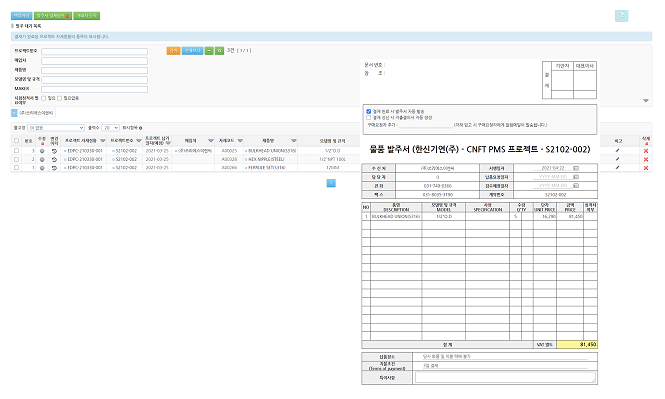The height and width of the screenshot is (399, 665).
Task: Open S2102-002 link in HEX NIPPLE row
Action: [x=126, y=159]
